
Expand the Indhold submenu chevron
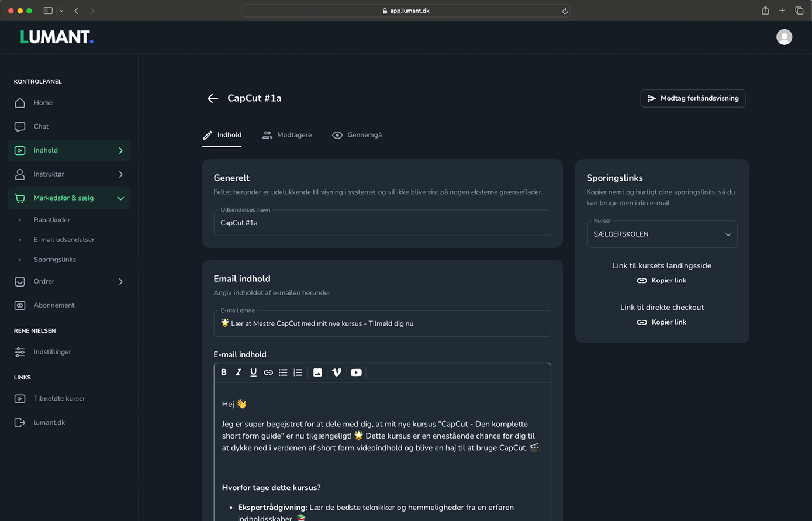[120, 150]
